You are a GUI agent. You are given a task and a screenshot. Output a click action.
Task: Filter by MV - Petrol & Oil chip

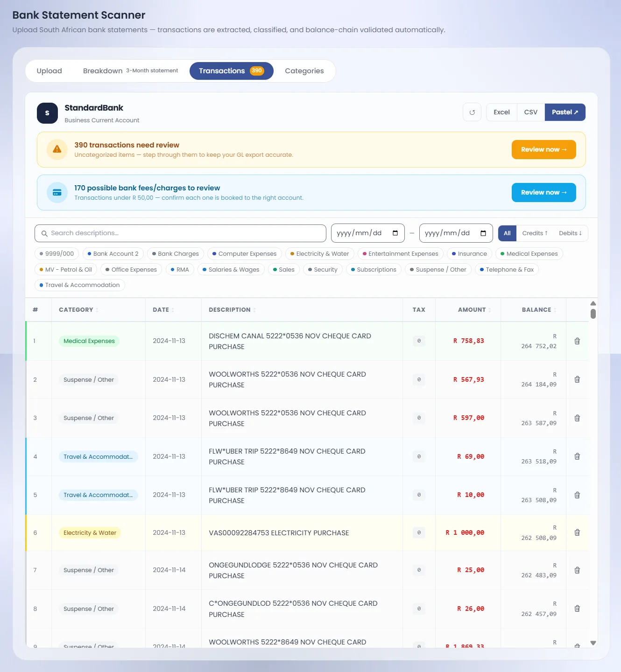pyautogui.click(x=66, y=270)
